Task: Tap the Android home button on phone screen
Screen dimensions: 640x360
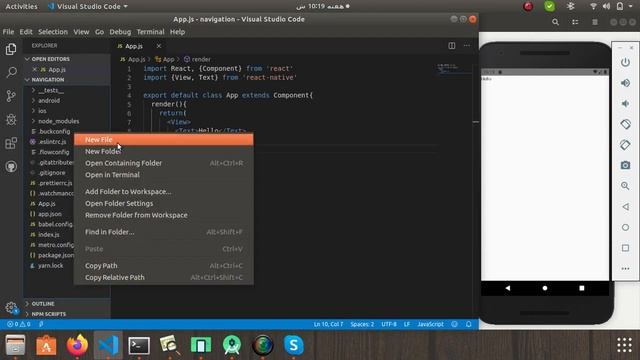Action: pyautogui.click(x=544, y=288)
